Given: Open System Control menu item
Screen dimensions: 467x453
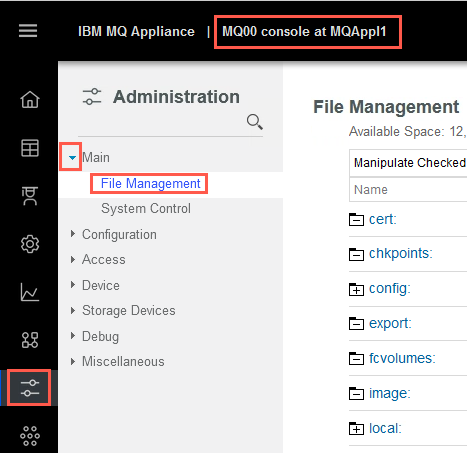Looking at the screenshot, I should point(146,208).
